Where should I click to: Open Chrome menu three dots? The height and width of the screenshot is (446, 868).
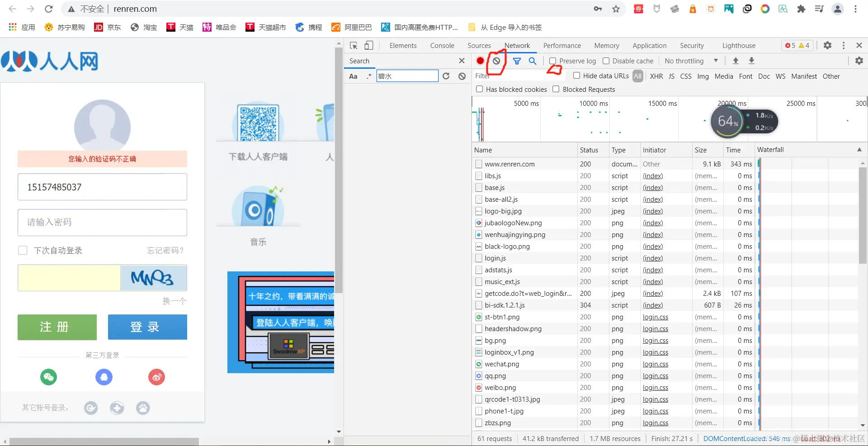(x=855, y=9)
